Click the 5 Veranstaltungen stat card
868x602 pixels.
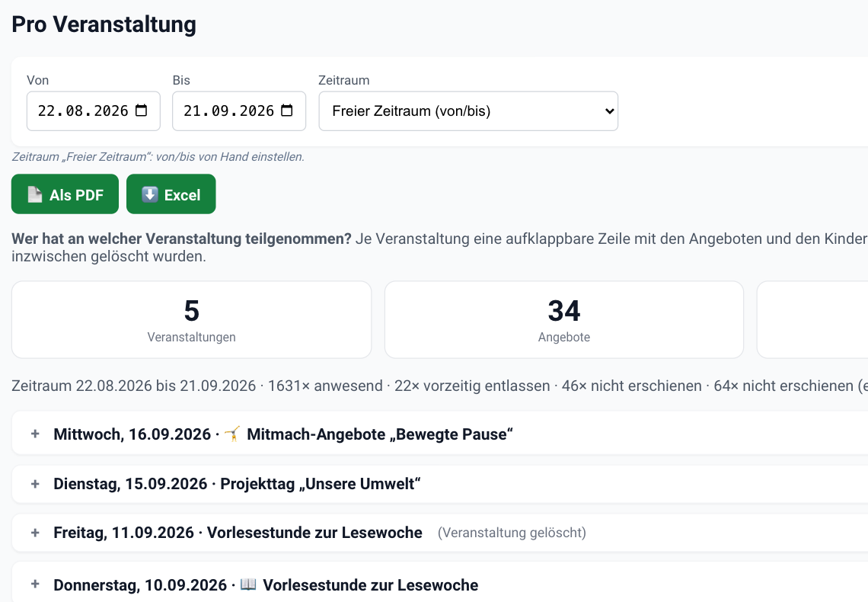point(192,319)
